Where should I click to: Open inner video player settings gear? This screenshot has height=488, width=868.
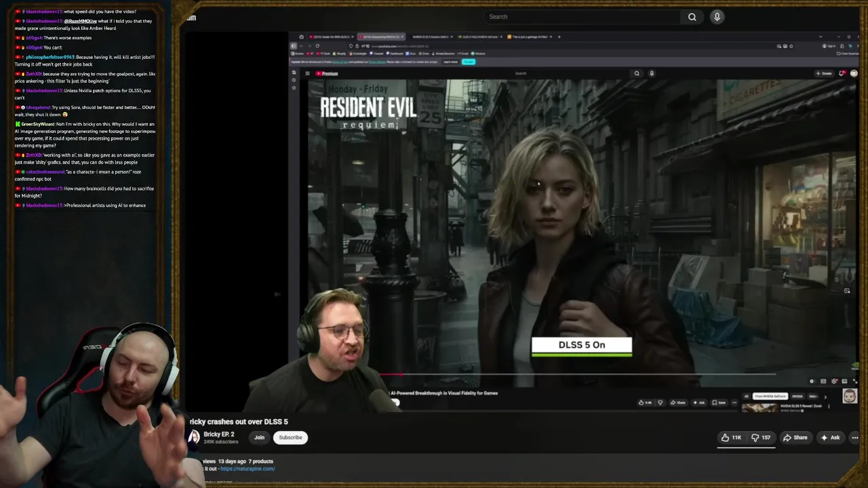pos(833,381)
